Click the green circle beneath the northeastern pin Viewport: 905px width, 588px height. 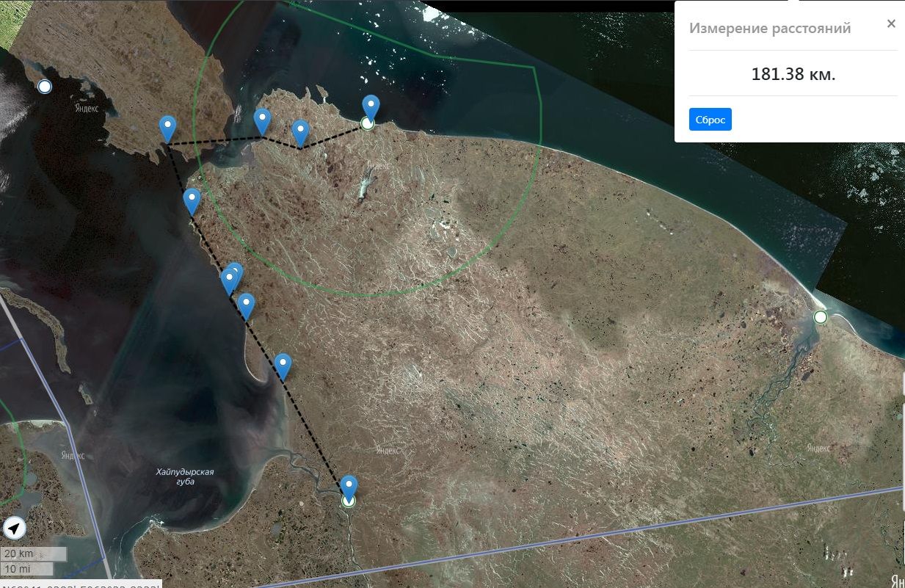pyautogui.click(x=368, y=124)
